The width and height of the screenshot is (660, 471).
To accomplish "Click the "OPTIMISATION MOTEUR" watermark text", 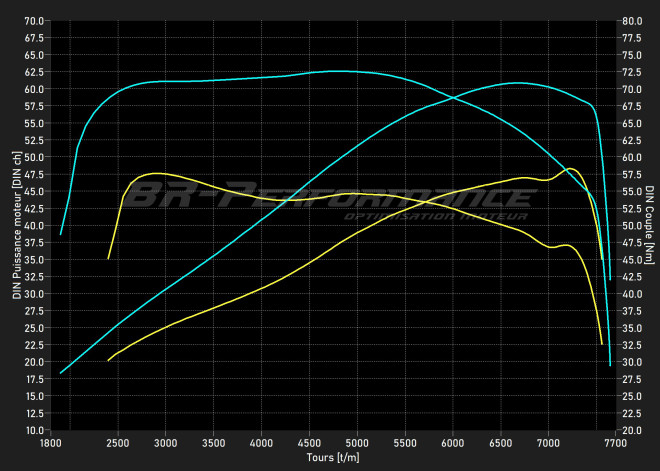I will [422, 216].
